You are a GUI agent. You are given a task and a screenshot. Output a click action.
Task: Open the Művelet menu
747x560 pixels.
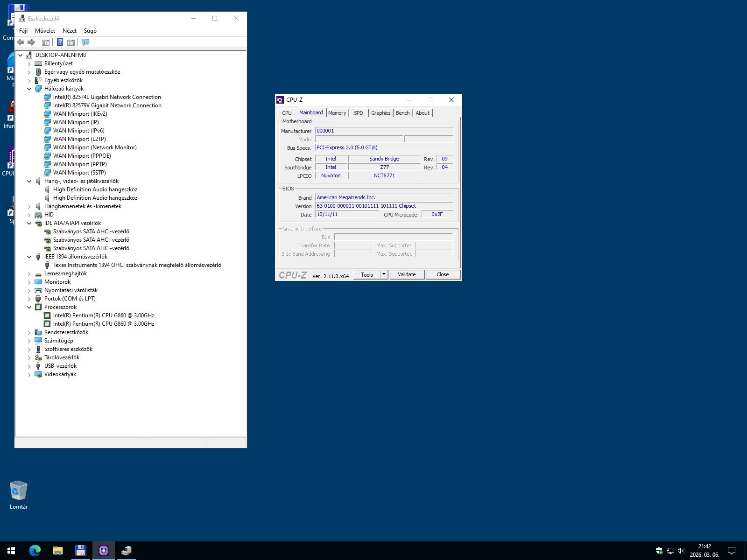point(45,31)
